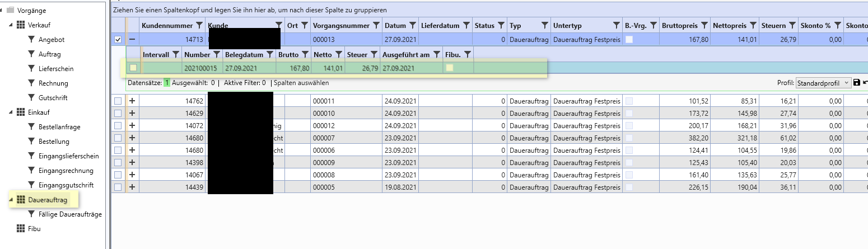Open the filter on the Datum column
The image size is (868, 249).
[x=413, y=26]
